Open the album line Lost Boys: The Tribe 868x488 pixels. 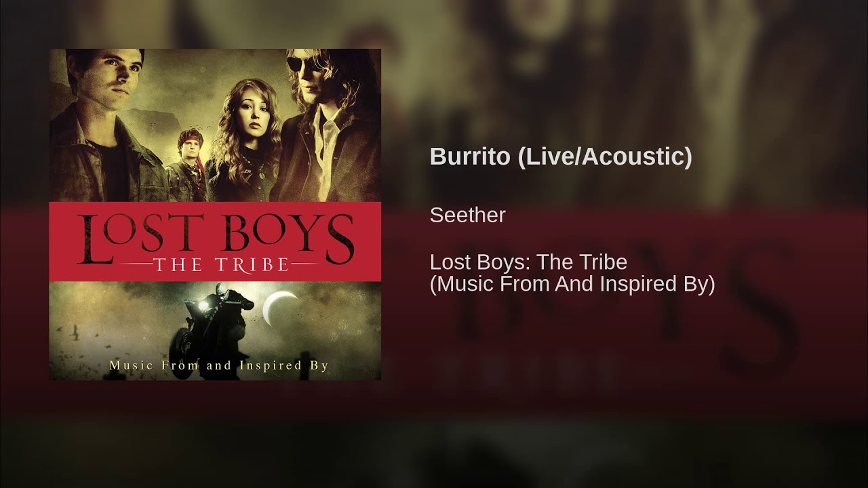529,262
